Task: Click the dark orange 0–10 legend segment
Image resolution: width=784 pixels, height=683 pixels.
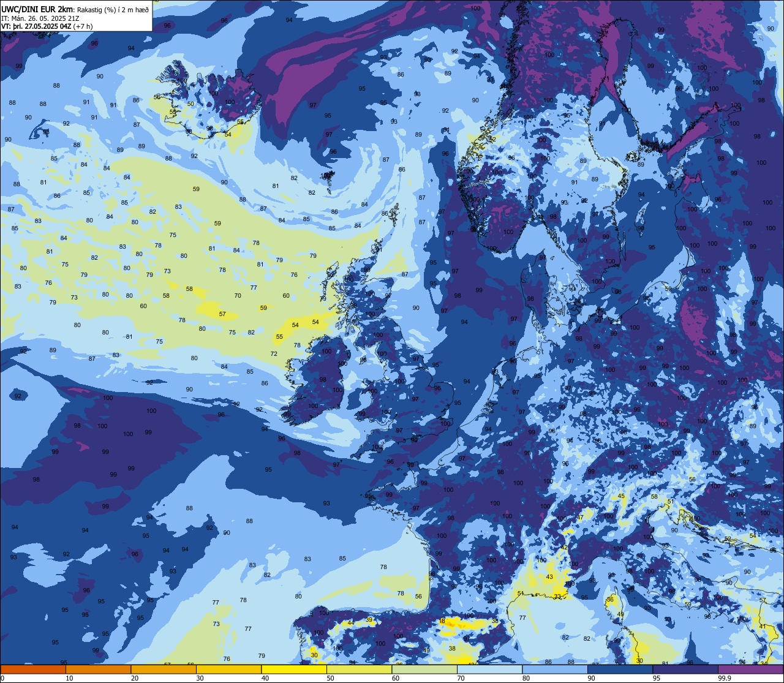Action: tap(33, 669)
